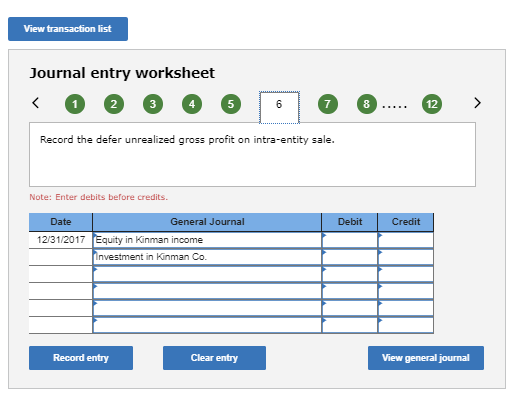Image resolution: width=527 pixels, height=412 pixels.
Task: Click the Clear entry button
Action: click(214, 358)
